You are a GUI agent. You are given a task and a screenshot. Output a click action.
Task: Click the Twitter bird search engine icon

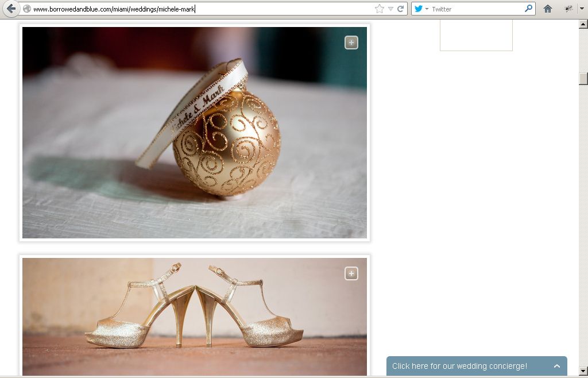(419, 9)
